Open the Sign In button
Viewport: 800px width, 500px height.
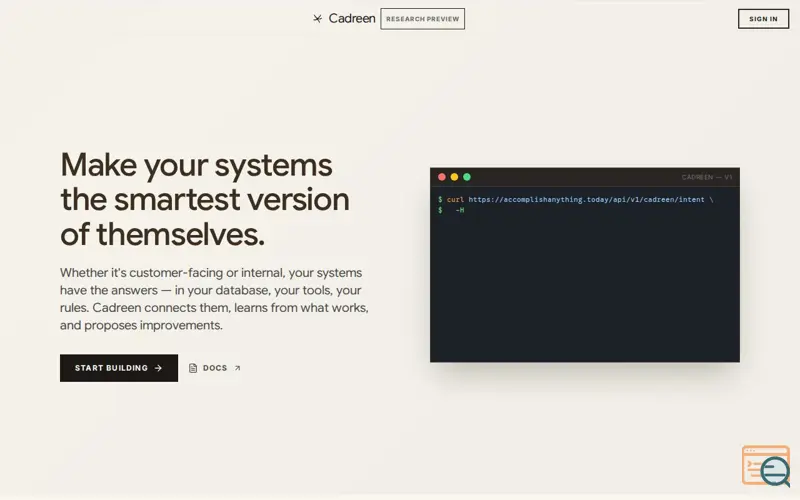pos(763,19)
